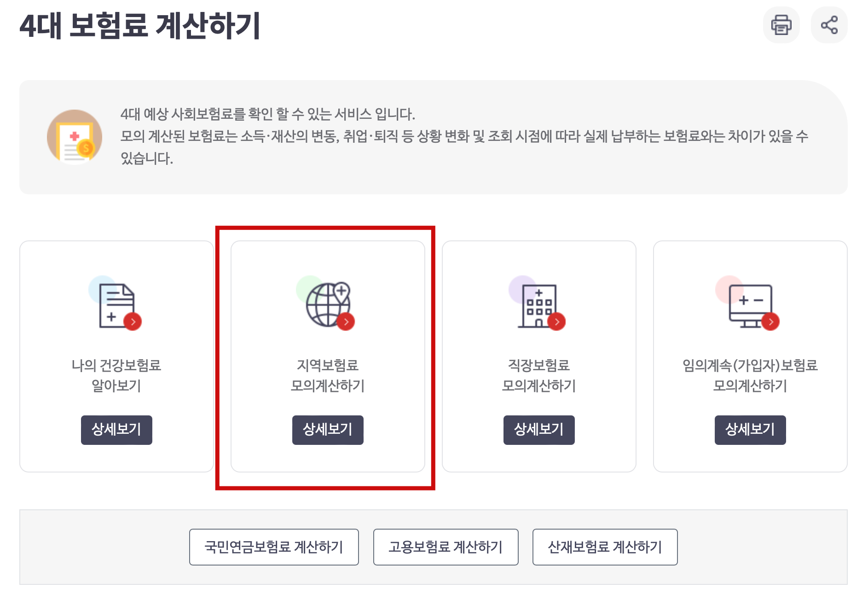
Task: Open the red arrow on 임의계속 card
Action: pos(770,322)
